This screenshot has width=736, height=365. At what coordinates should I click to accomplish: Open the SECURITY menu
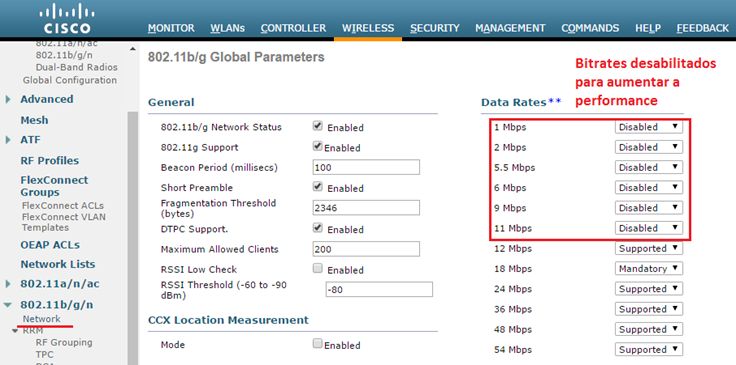(x=435, y=28)
